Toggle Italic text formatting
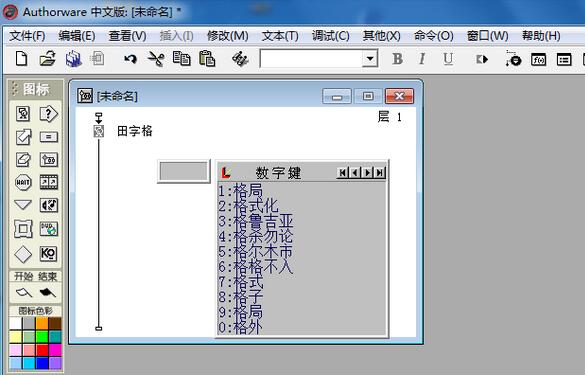 click(422, 59)
